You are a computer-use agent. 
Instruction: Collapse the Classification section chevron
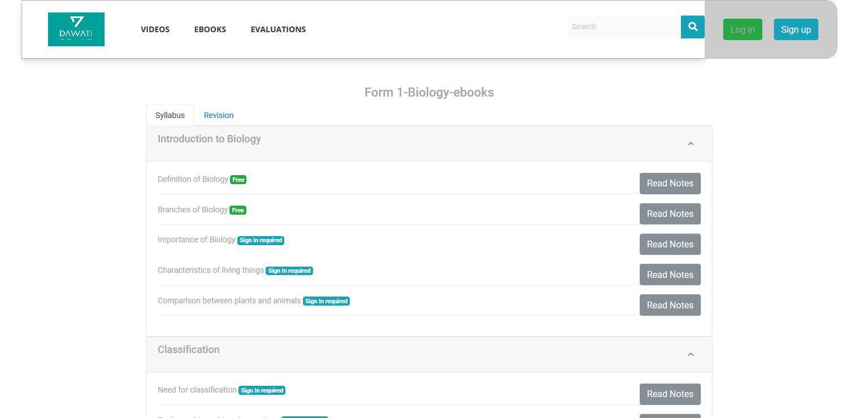pyautogui.click(x=690, y=355)
